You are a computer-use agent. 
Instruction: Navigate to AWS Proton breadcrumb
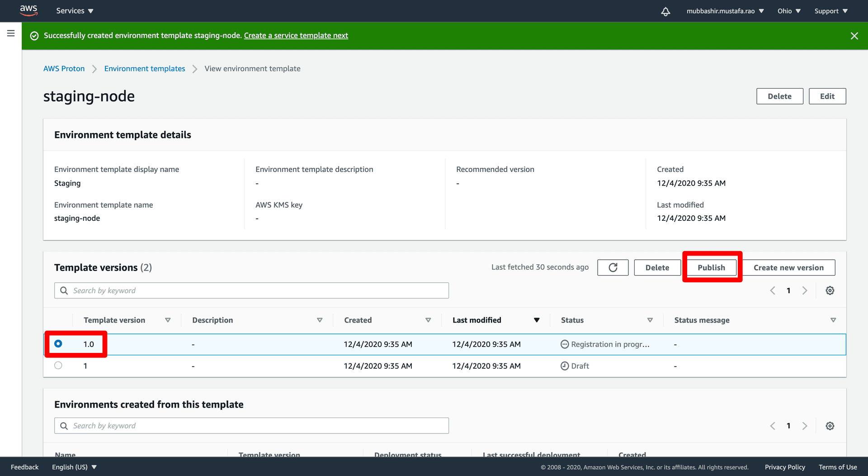[64, 69]
